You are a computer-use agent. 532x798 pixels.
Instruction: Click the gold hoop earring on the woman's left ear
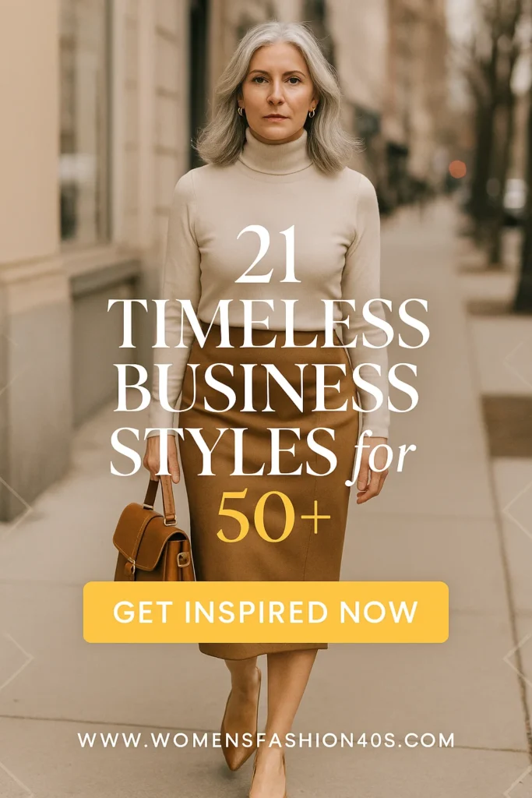coord(312,113)
